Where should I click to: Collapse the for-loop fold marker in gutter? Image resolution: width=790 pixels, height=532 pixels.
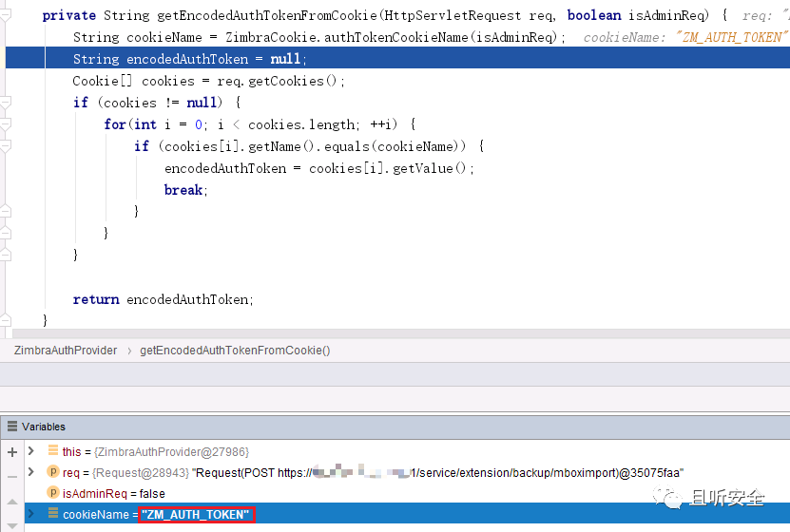pyautogui.click(x=6, y=124)
